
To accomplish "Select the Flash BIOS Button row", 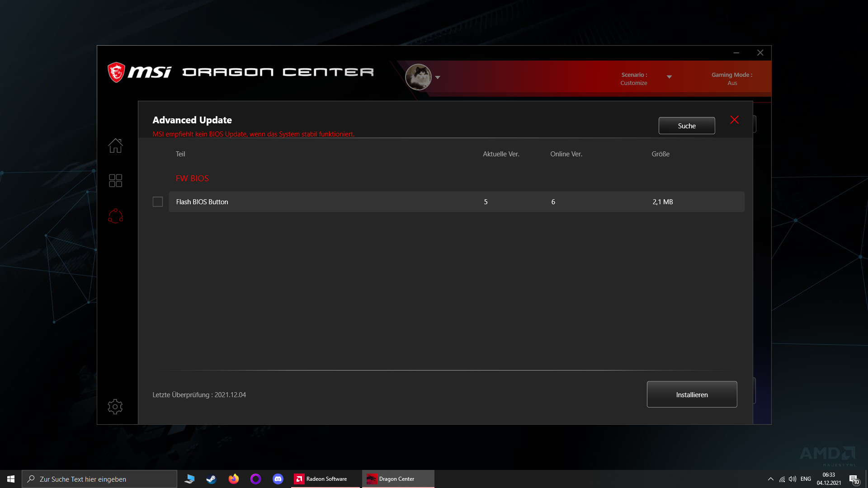I will [457, 202].
